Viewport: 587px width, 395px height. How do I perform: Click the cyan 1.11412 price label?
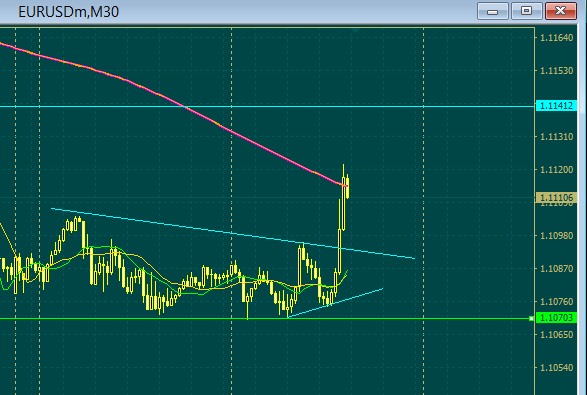[556, 106]
